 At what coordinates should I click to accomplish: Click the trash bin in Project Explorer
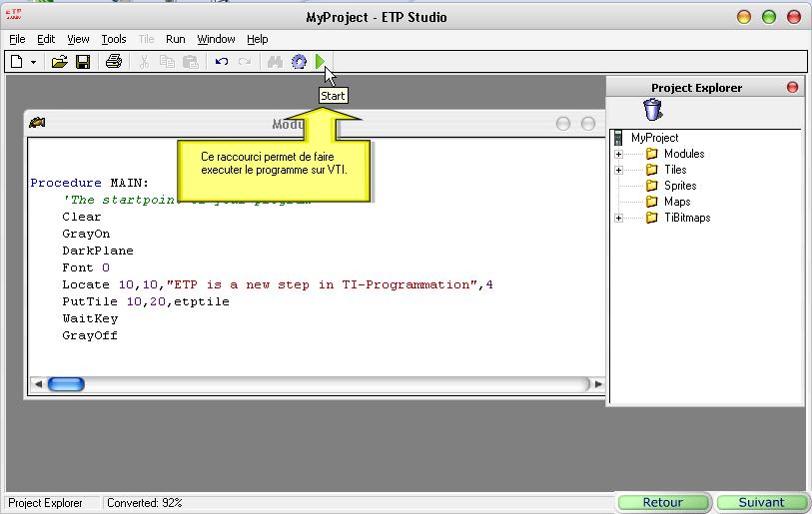point(652,110)
